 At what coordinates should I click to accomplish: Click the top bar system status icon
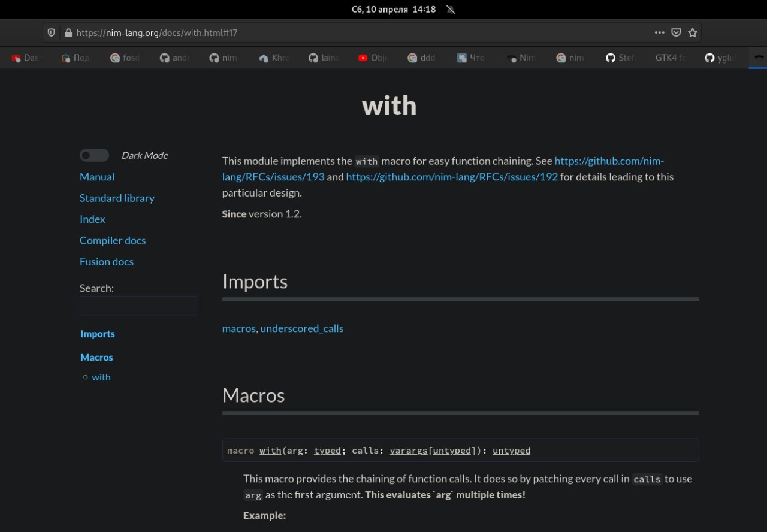point(451,10)
